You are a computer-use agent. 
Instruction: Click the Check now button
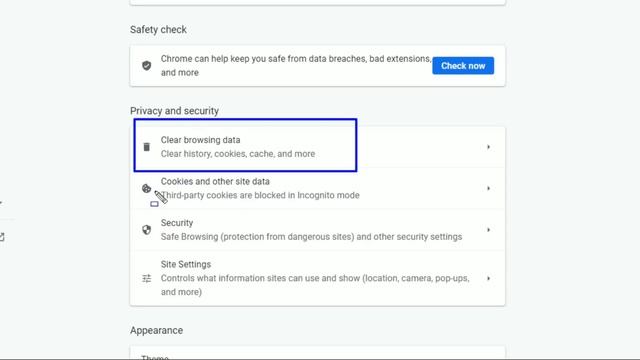coord(463,66)
